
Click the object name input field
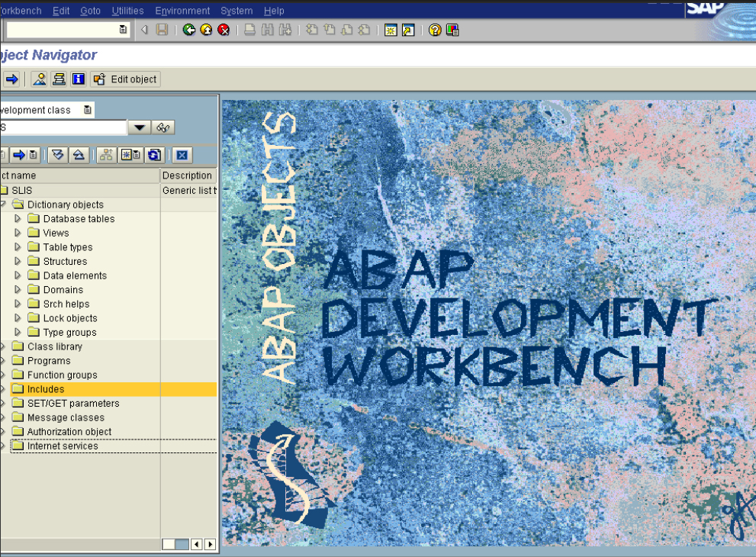63,127
